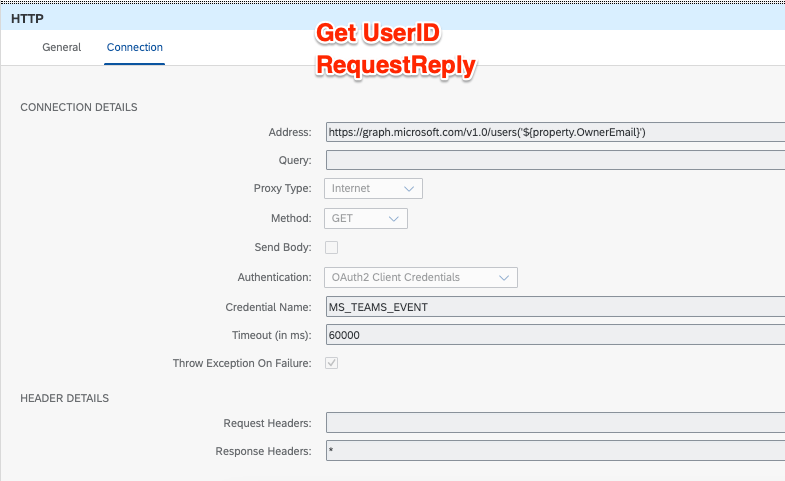This screenshot has width=785, height=481.
Task: Click the Credential Name label
Action: pyautogui.click(x=268, y=307)
